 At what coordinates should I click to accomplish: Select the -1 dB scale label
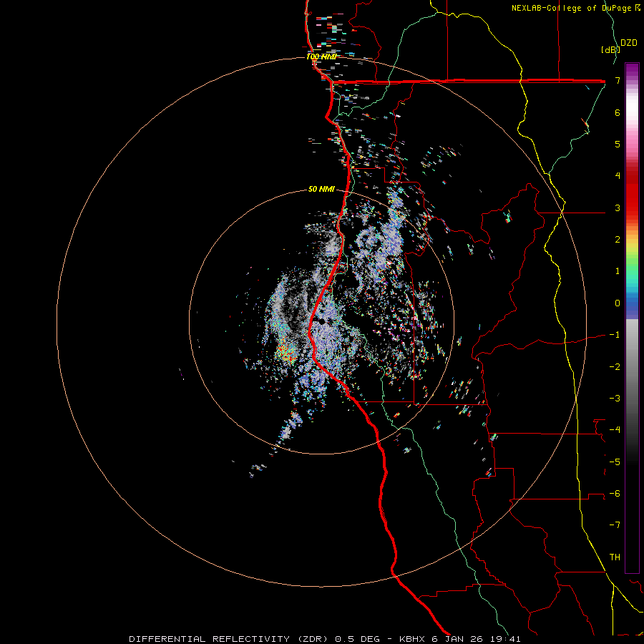pyautogui.click(x=615, y=335)
